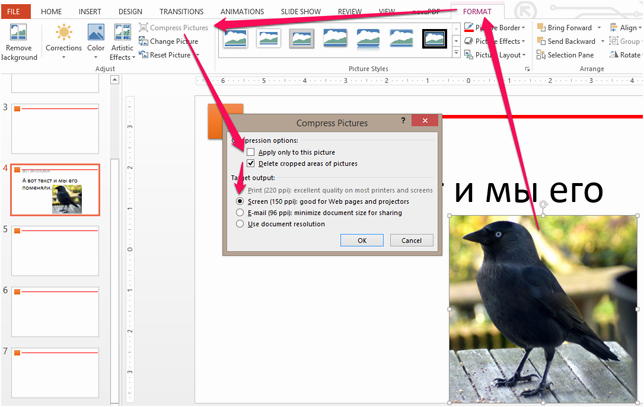Expand the Artistic Effects dropdown arrow
644x407 pixels.
pos(133,57)
